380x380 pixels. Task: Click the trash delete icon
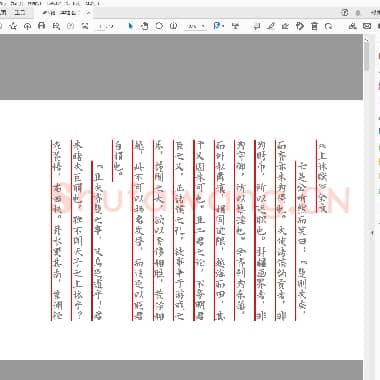(x=314, y=26)
